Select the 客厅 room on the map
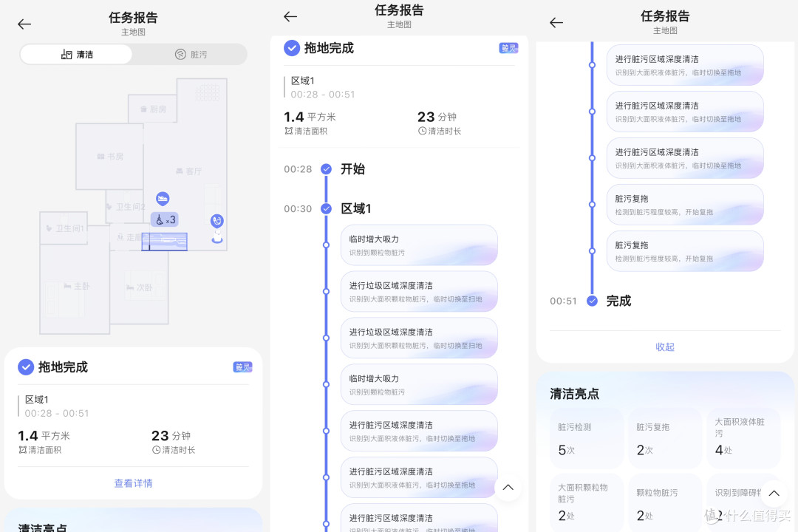The width and height of the screenshot is (798, 532). coord(188,171)
